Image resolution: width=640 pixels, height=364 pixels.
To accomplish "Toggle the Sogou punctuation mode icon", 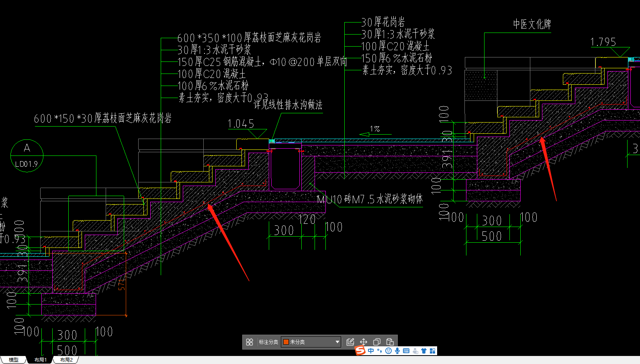I will [380, 351].
